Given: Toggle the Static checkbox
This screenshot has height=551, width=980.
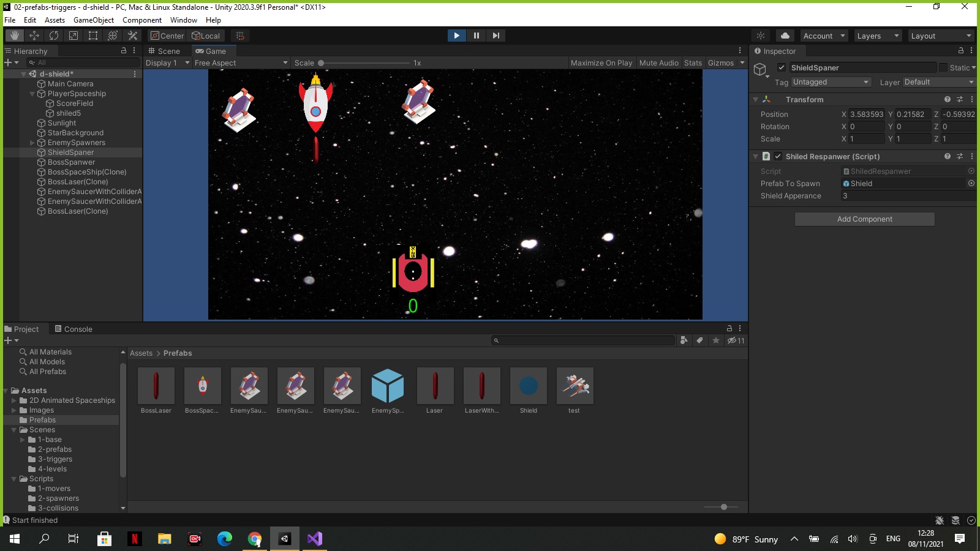Looking at the screenshot, I should 943,67.
